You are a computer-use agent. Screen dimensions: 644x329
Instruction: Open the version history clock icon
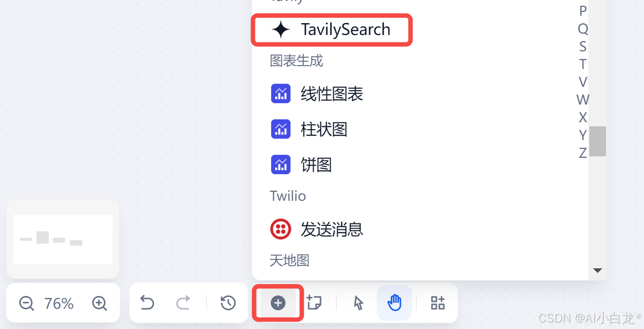[228, 302]
